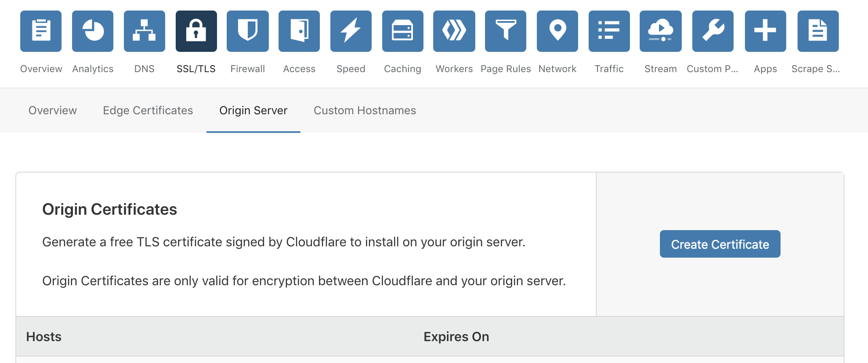Click the Apps text label
This screenshot has width=868, height=363.
(766, 69)
